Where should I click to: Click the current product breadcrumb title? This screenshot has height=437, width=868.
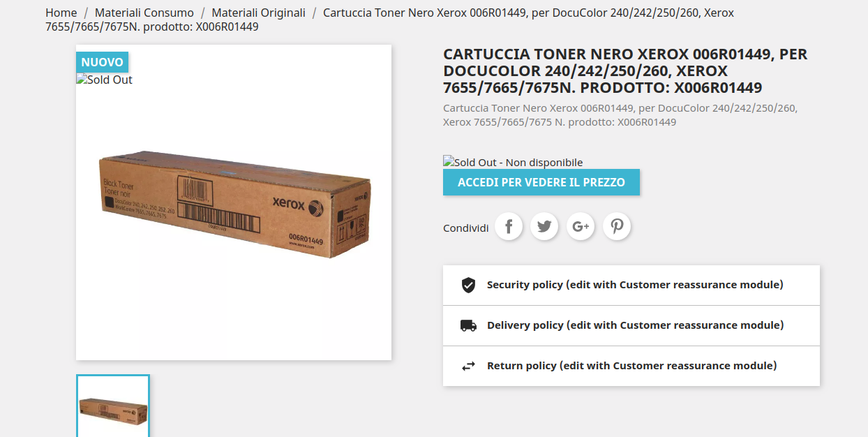click(x=389, y=20)
